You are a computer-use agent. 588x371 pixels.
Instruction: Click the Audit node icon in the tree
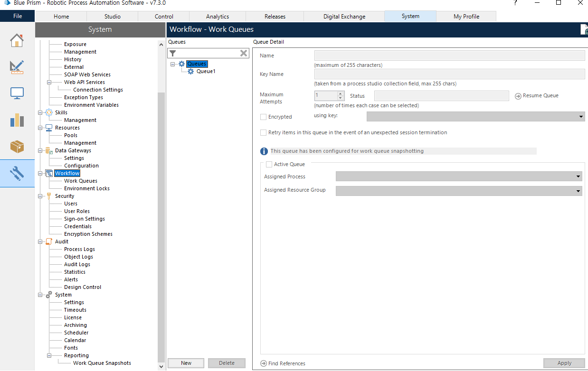pos(49,241)
